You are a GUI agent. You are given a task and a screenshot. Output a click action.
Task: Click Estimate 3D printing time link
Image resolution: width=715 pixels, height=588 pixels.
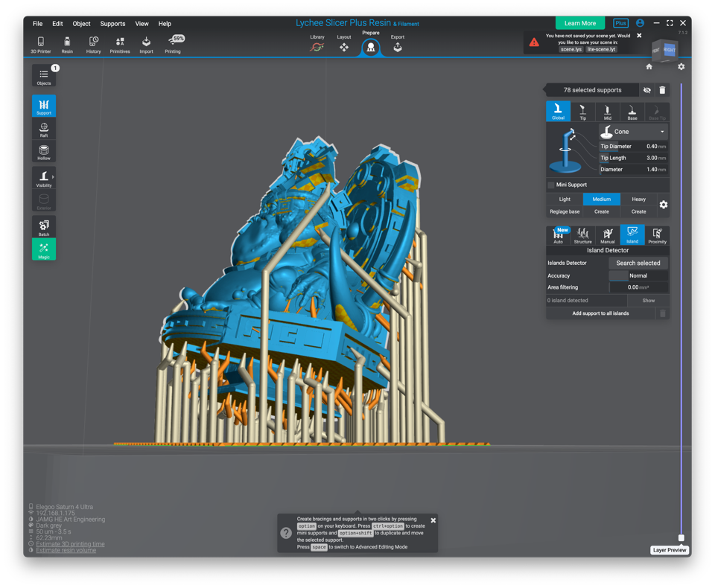[70, 544]
